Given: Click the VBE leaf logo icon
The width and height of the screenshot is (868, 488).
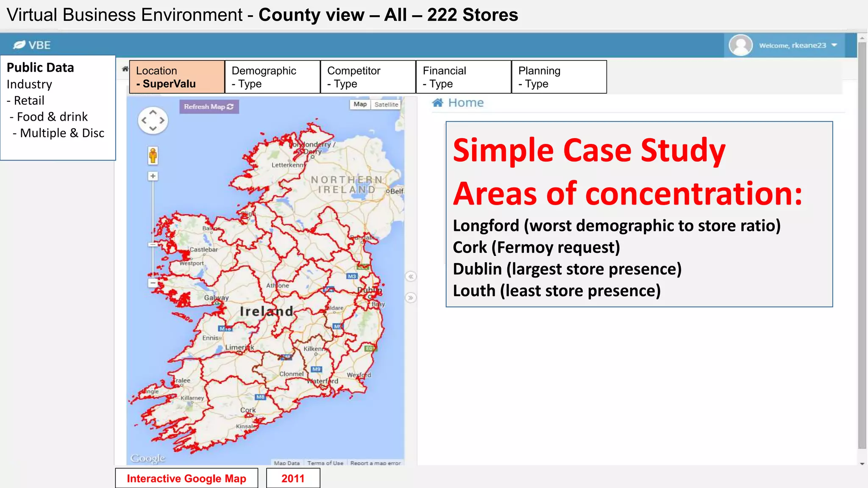Looking at the screenshot, I should tap(19, 45).
